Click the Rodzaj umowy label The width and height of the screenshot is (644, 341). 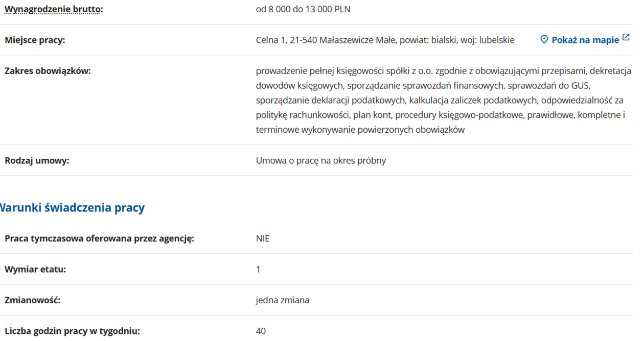[x=37, y=161]
